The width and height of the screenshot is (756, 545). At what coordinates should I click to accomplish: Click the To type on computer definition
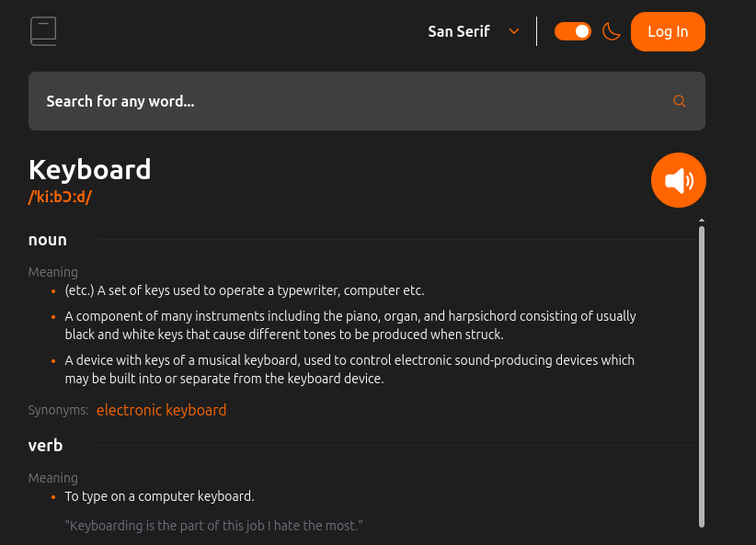[x=160, y=496]
